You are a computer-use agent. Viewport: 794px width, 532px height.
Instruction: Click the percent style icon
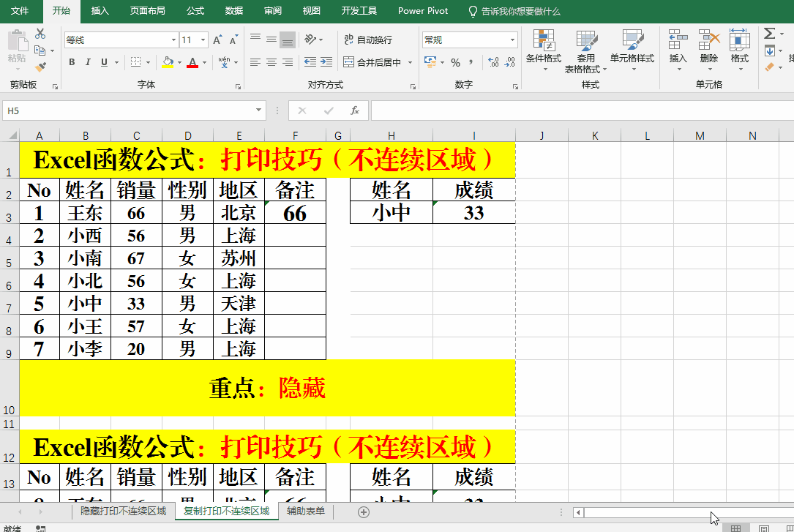(455, 62)
